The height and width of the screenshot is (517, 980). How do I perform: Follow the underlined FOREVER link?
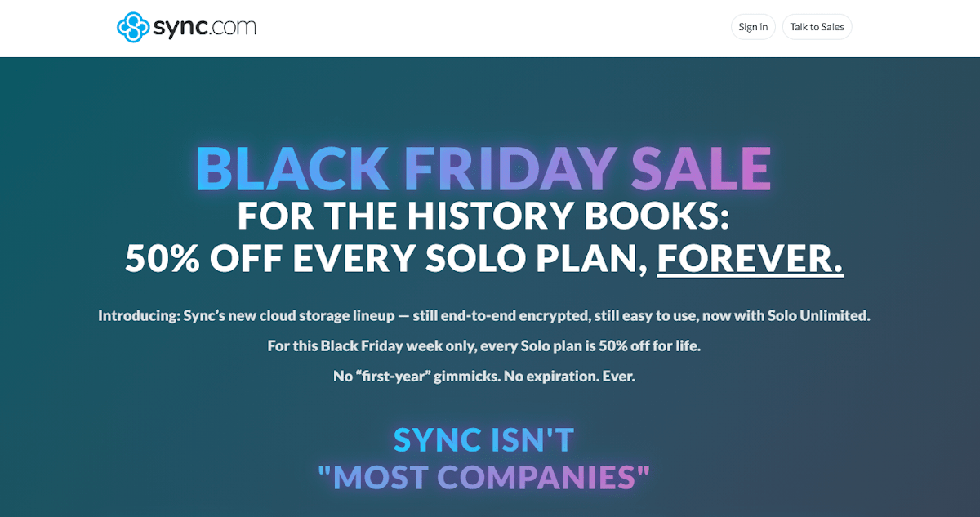tap(750, 258)
